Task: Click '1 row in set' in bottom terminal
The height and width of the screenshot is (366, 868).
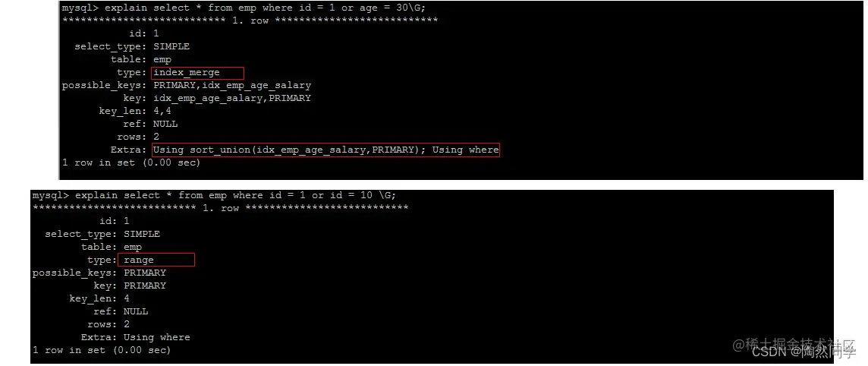Action: coord(102,350)
